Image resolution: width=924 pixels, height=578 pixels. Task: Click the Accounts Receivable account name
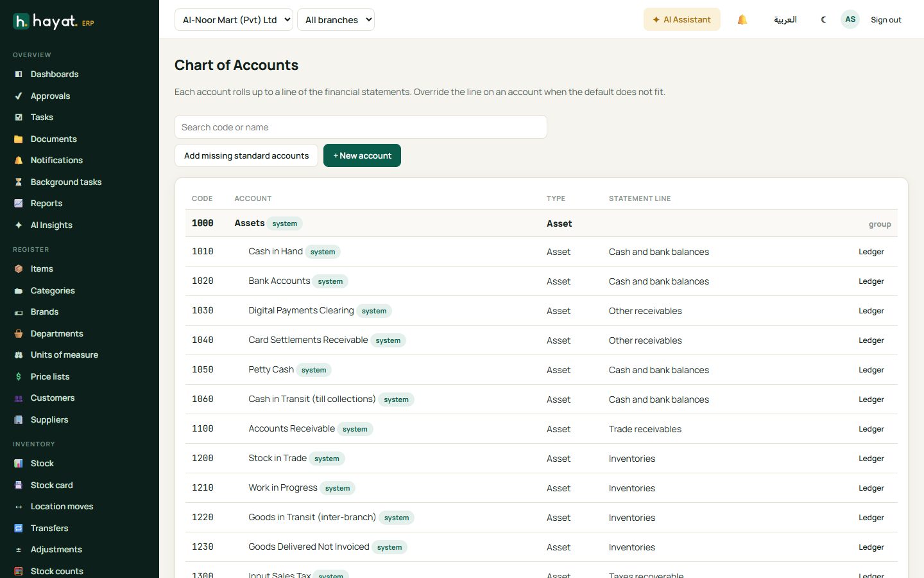(291, 429)
